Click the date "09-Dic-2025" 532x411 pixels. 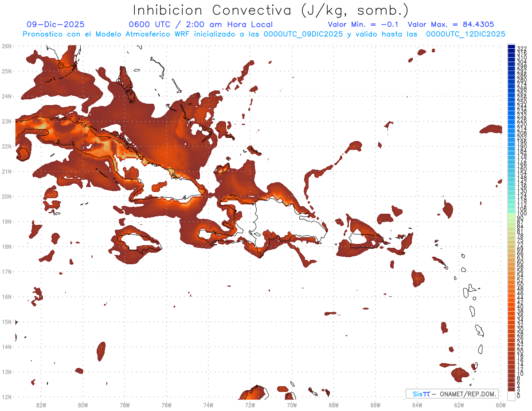(55, 25)
